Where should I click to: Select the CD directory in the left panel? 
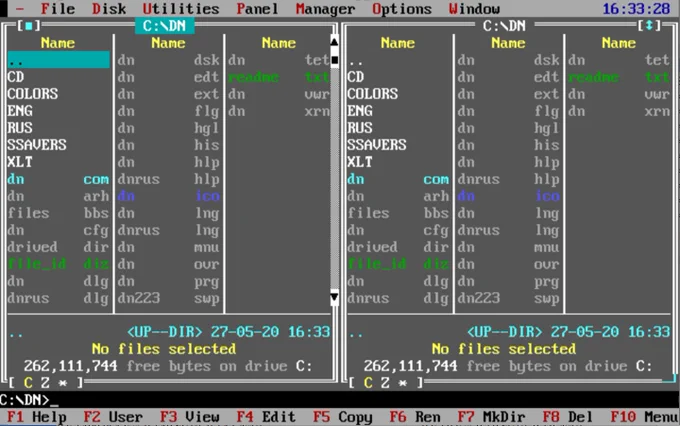[x=58, y=77]
